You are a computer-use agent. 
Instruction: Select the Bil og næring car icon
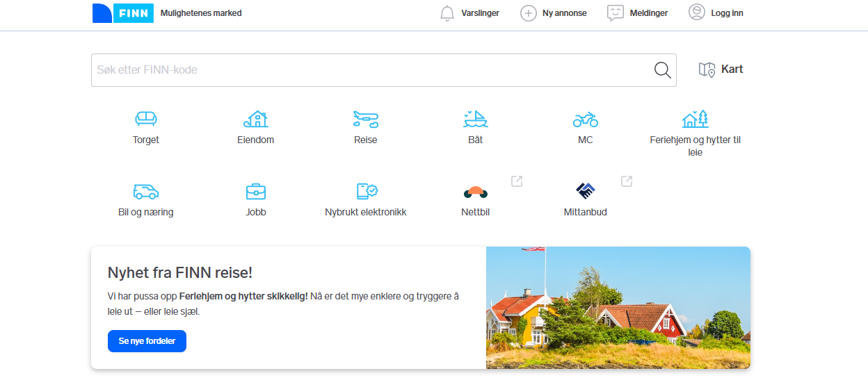[146, 192]
